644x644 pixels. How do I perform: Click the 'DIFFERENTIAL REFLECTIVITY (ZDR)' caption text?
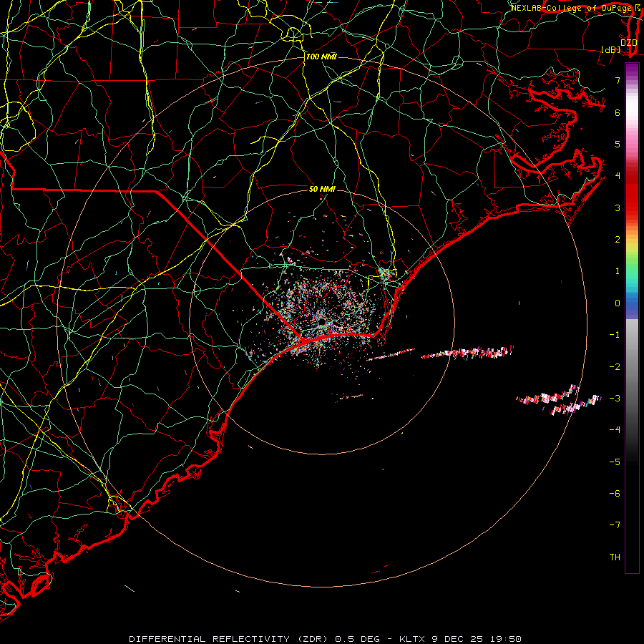click(x=230, y=639)
